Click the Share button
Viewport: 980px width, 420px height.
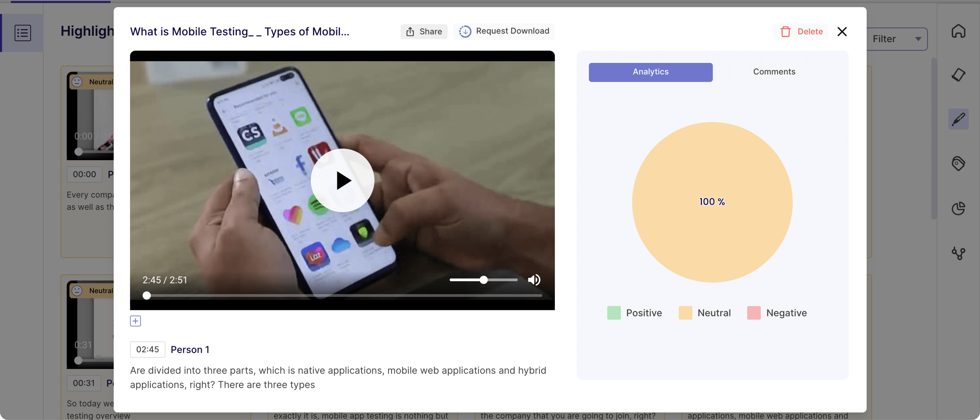coord(424,32)
